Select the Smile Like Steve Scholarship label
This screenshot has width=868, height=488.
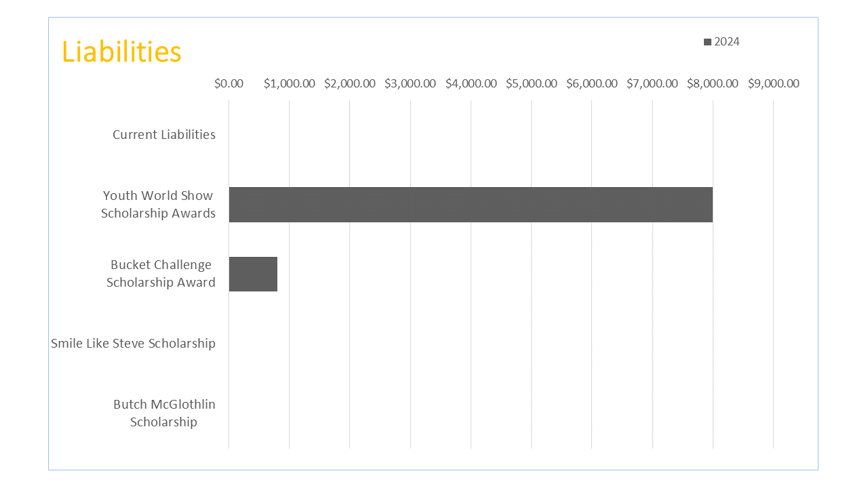tap(134, 344)
